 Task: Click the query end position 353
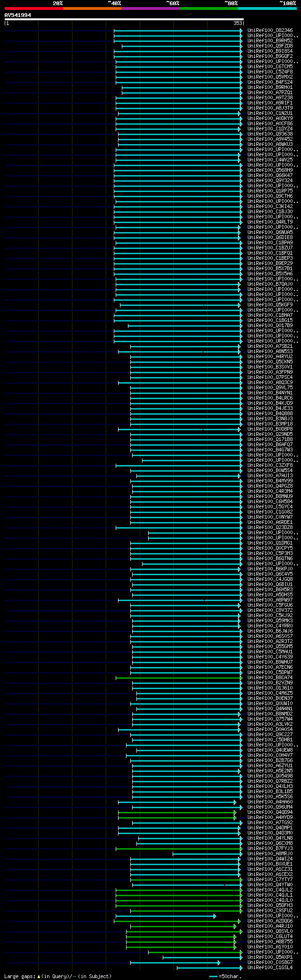(x=238, y=23)
